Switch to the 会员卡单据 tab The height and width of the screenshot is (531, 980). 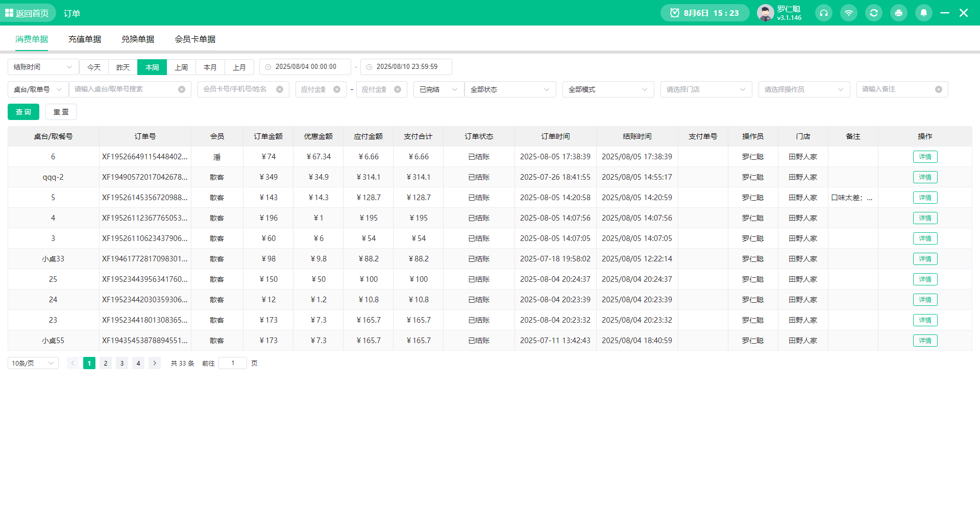(195, 39)
